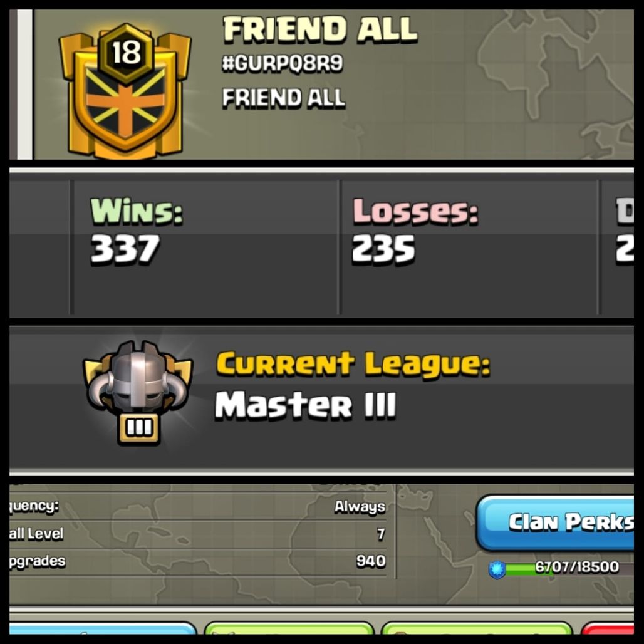Select the Wins label

click(x=137, y=211)
